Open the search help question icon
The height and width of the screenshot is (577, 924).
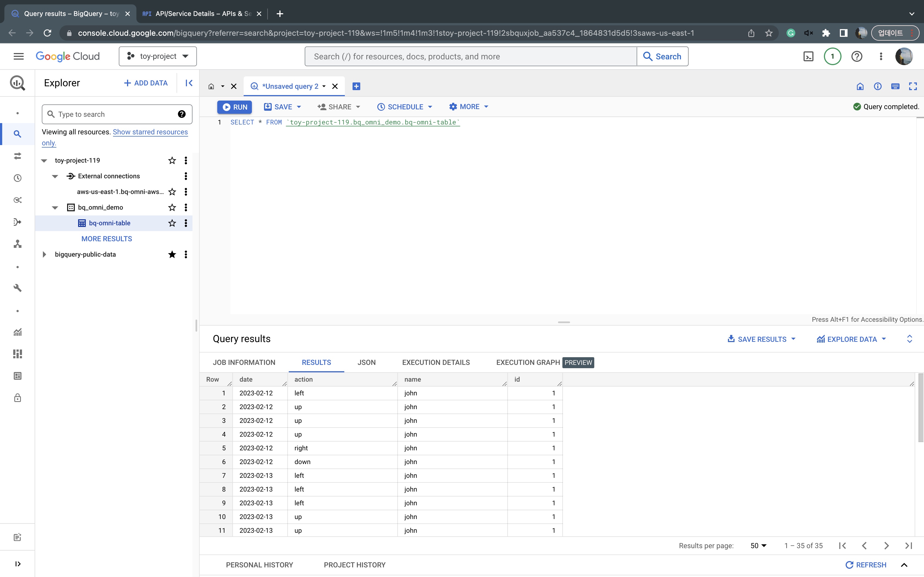pos(182,114)
